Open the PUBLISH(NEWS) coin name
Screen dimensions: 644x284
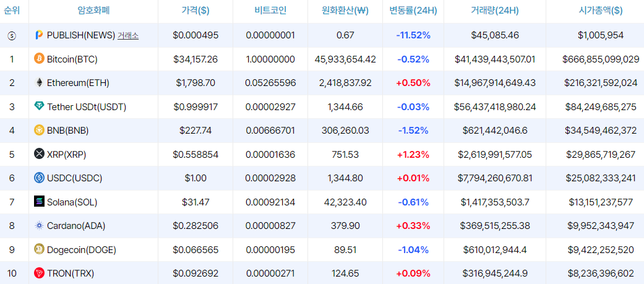click(x=81, y=36)
